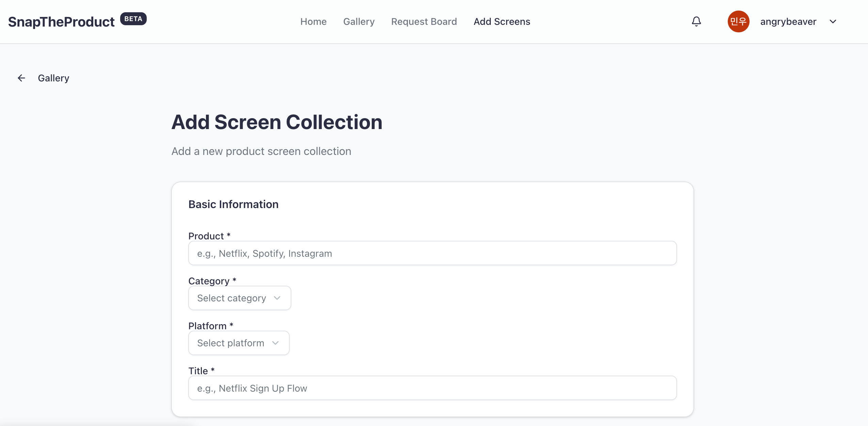The height and width of the screenshot is (426, 868).
Task: Select the Add Screens nav item
Action: click(502, 21)
